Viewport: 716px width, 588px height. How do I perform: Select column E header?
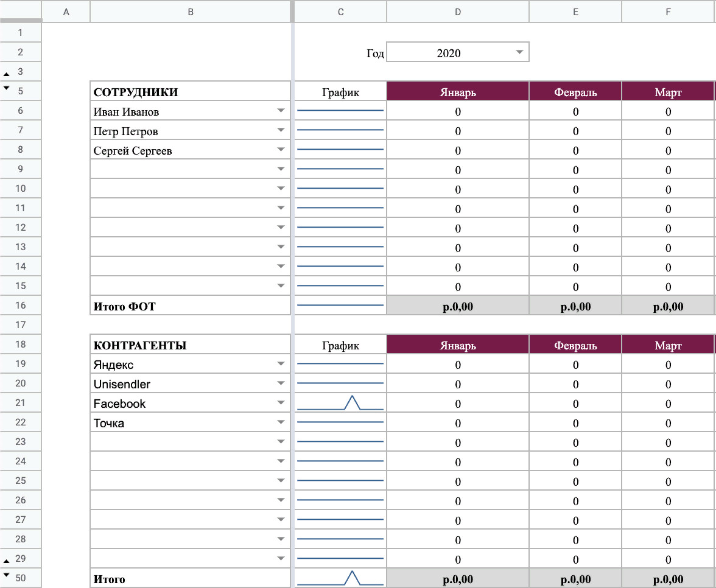[x=575, y=12]
